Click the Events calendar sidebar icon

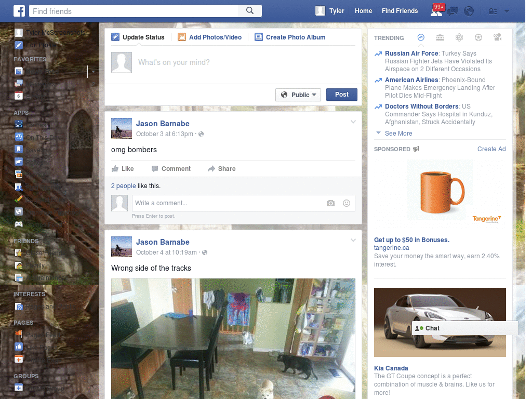19,96
